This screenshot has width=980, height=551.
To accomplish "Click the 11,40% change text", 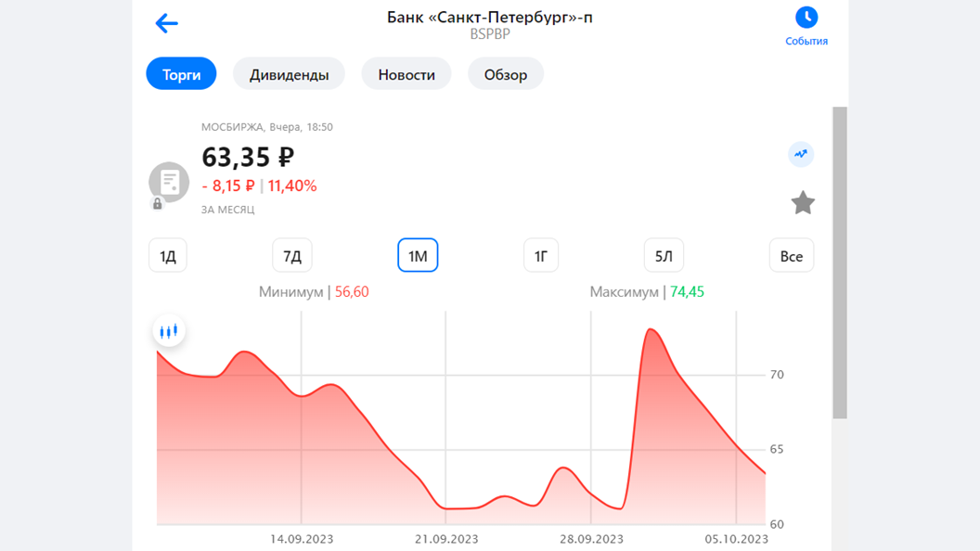I will pos(292,186).
